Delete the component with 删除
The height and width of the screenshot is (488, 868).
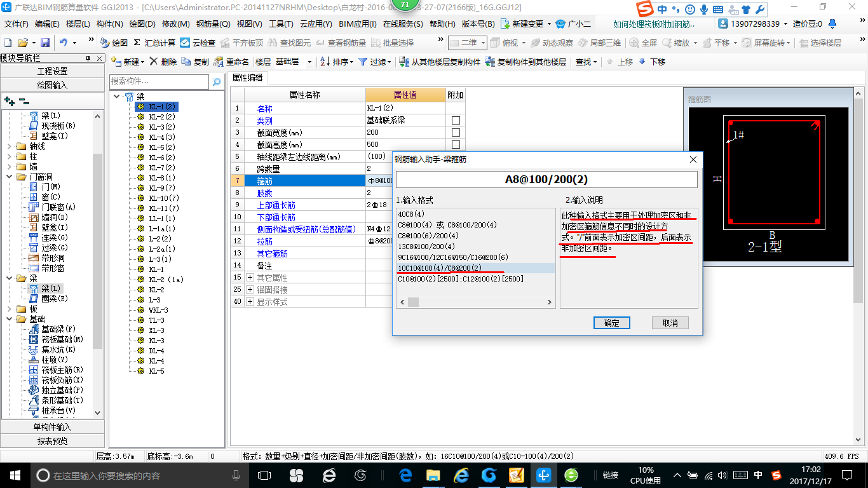pyautogui.click(x=163, y=62)
